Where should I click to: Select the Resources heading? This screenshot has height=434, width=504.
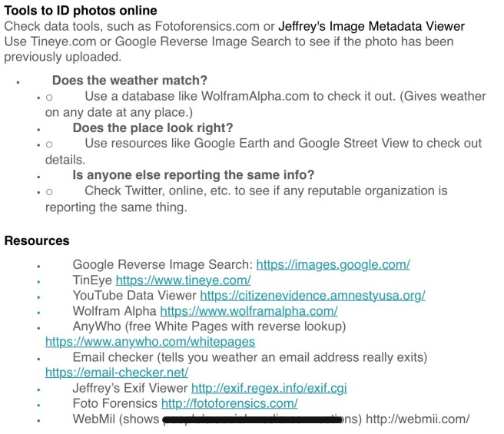pos(37,240)
